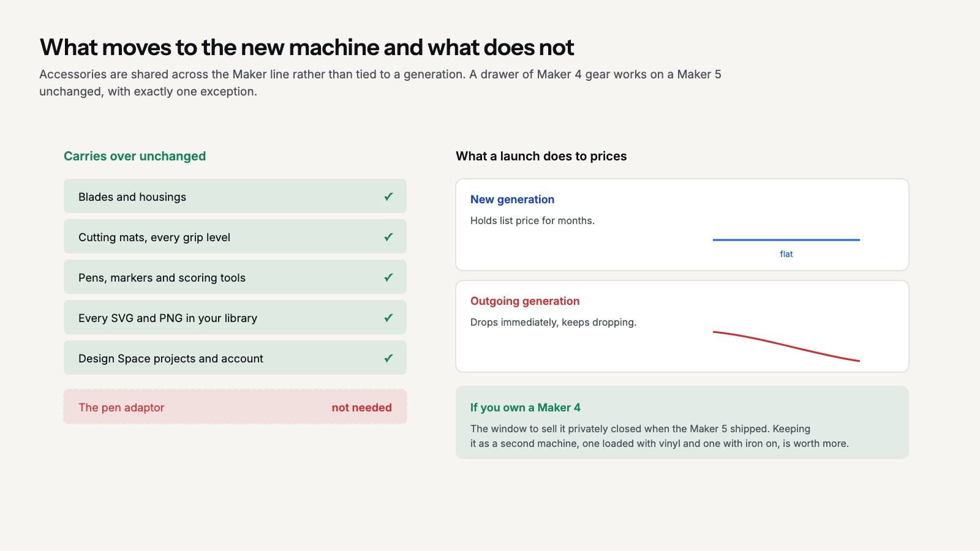Select the text "Holds list price for months."

pyautogui.click(x=532, y=220)
